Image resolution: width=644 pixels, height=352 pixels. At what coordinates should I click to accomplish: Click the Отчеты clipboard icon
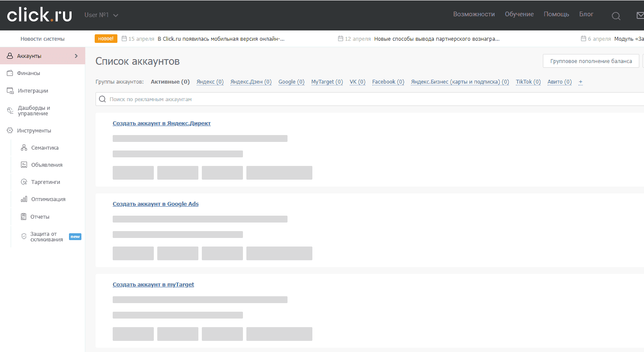(24, 217)
